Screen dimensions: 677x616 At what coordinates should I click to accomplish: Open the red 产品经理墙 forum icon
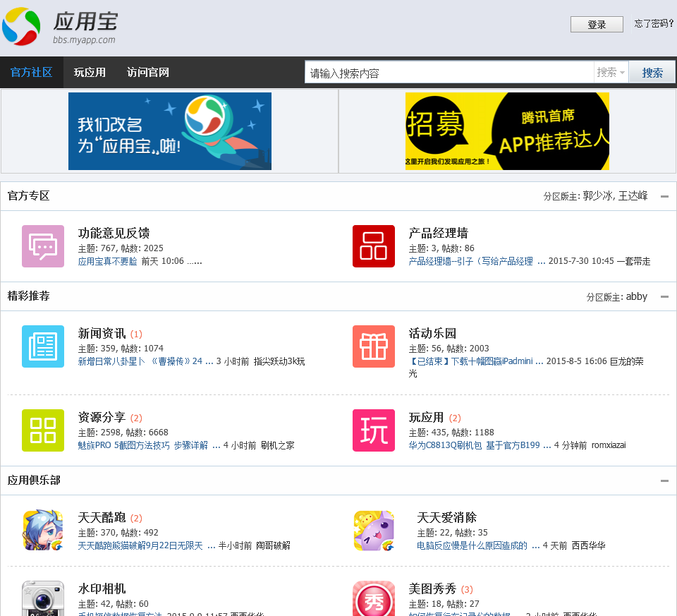(x=374, y=246)
